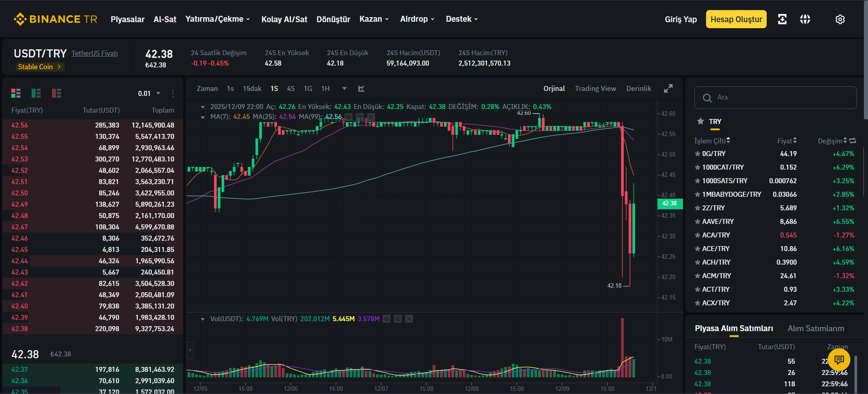Open the 0.01 price grouping dropdown

coord(149,93)
